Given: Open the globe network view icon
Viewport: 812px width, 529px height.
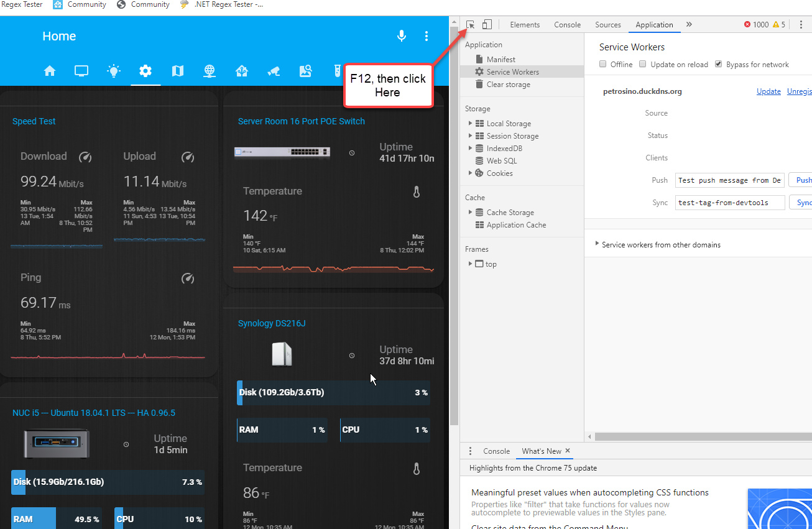Looking at the screenshot, I should pos(210,71).
